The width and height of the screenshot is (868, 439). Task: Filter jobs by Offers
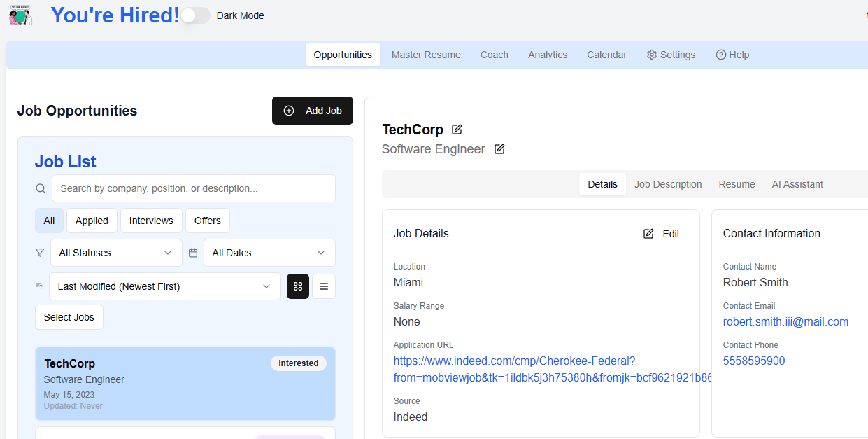[x=208, y=221]
